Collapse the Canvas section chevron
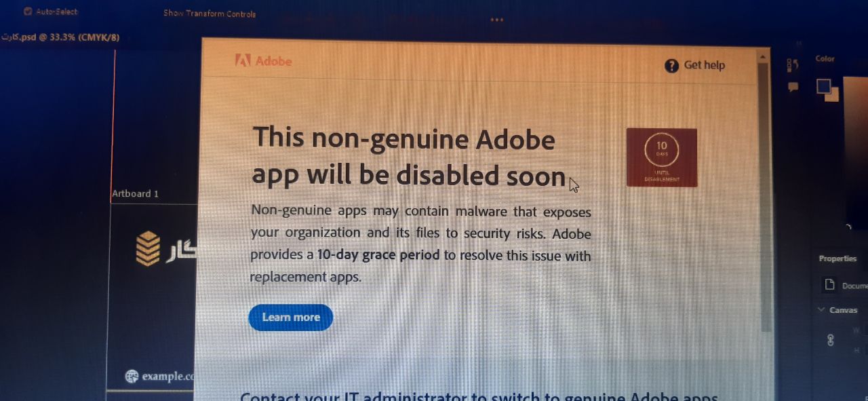 pos(821,310)
